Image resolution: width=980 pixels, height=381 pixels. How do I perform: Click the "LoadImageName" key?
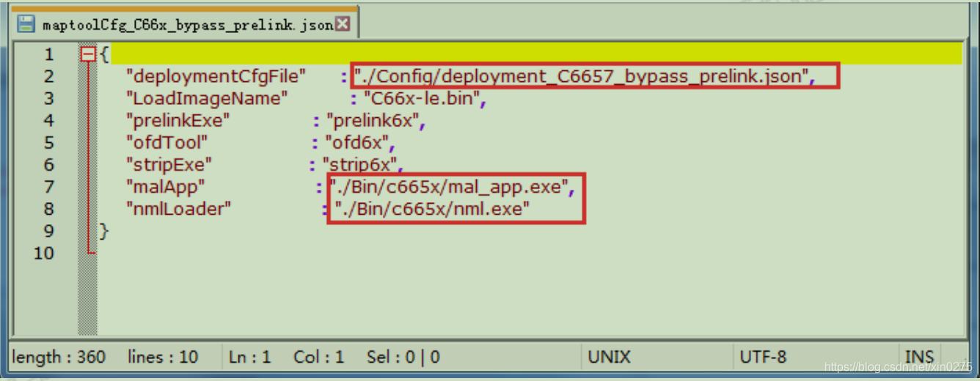(x=207, y=98)
